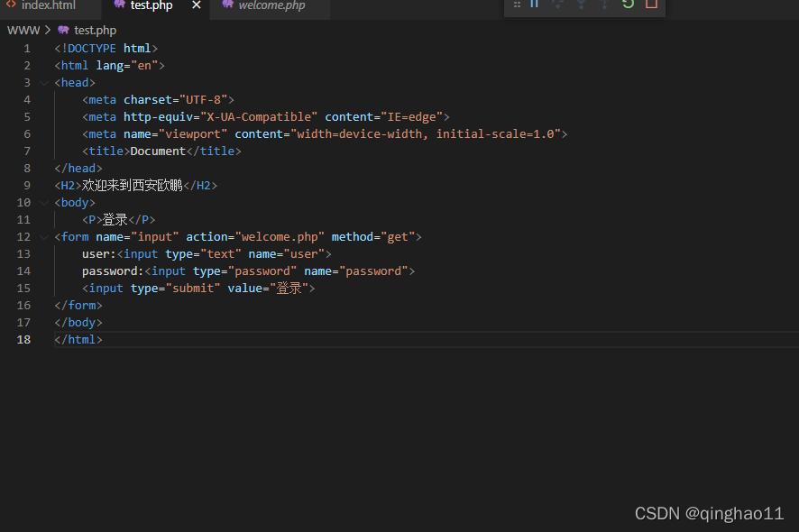The height and width of the screenshot is (532, 799).
Task: Click the elephant icon in test.php breadcrumb
Action: point(63,30)
